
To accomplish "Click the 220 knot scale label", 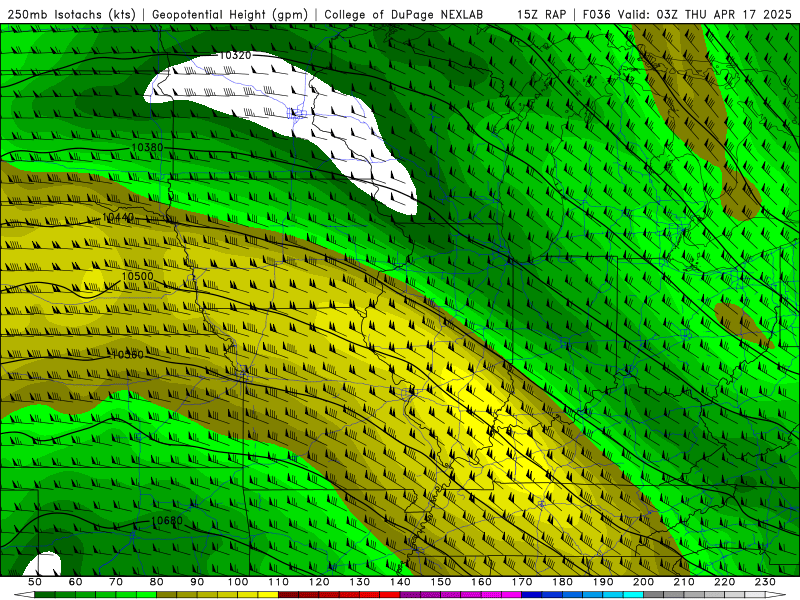I will [x=724, y=582].
